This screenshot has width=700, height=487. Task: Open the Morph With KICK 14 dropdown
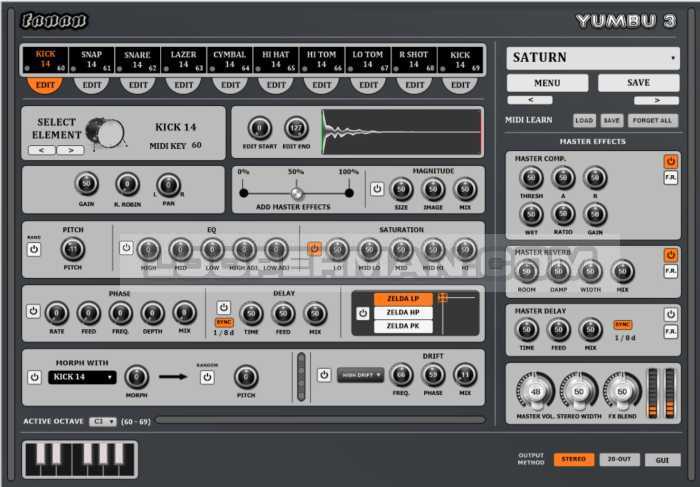(x=82, y=377)
